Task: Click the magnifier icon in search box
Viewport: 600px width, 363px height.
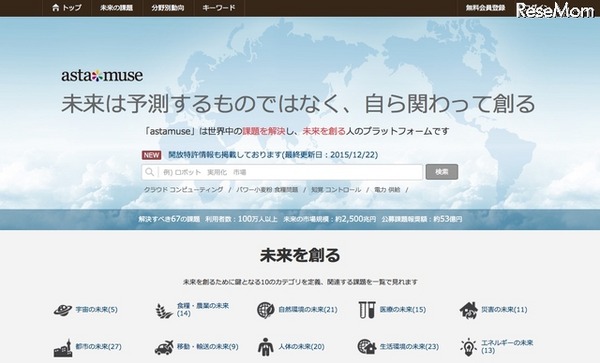Action: (150, 172)
